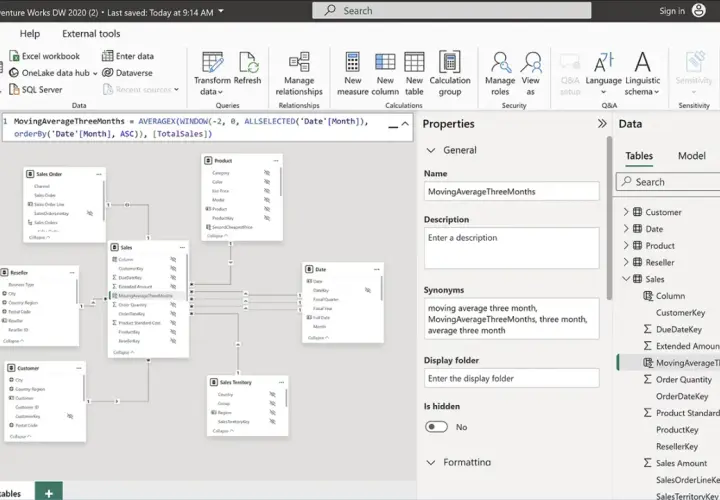Toggle visibility of Category in Product card
Image resolution: width=720 pixels, height=500 pixels.
click(x=267, y=173)
